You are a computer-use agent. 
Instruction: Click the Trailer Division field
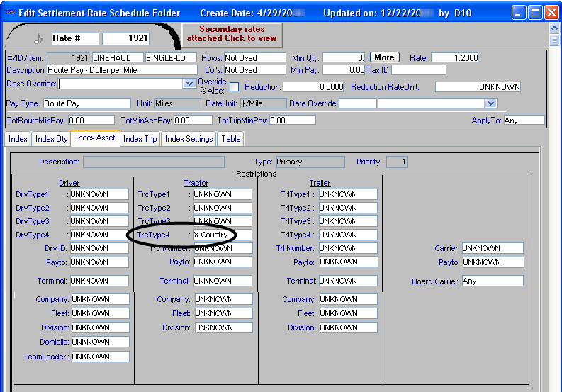(349, 327)
